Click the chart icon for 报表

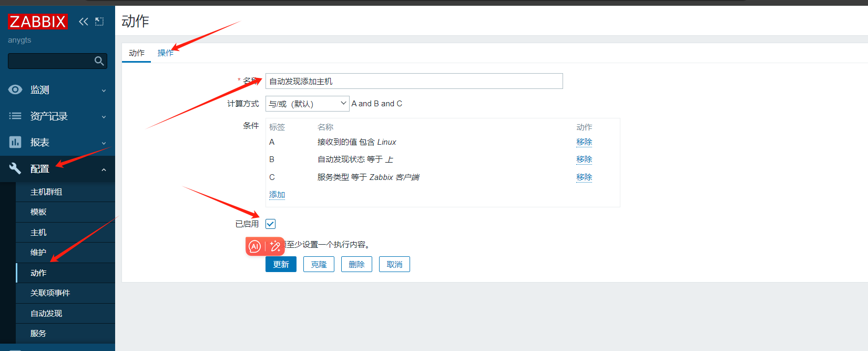[x=15, y=142]
